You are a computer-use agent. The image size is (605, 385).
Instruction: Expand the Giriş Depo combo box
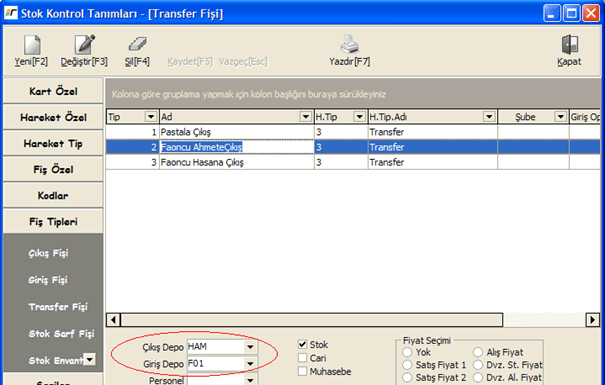pyautogui.click(x=250, y=363)
